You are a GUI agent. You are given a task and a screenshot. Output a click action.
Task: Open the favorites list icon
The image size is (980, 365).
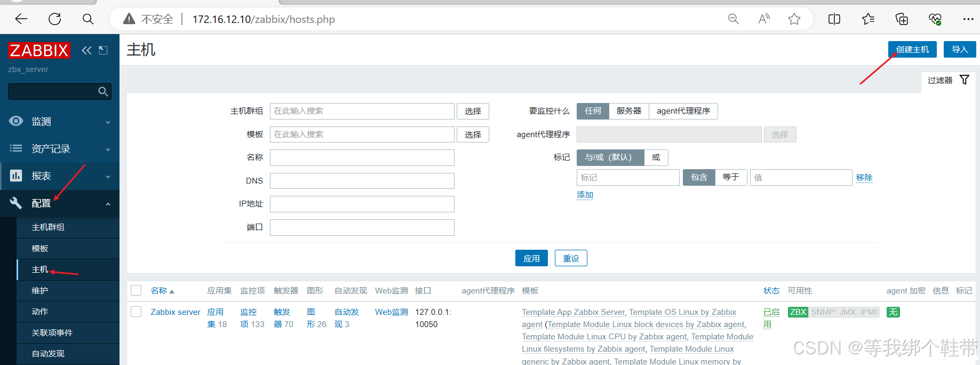[x=868, y=19]
